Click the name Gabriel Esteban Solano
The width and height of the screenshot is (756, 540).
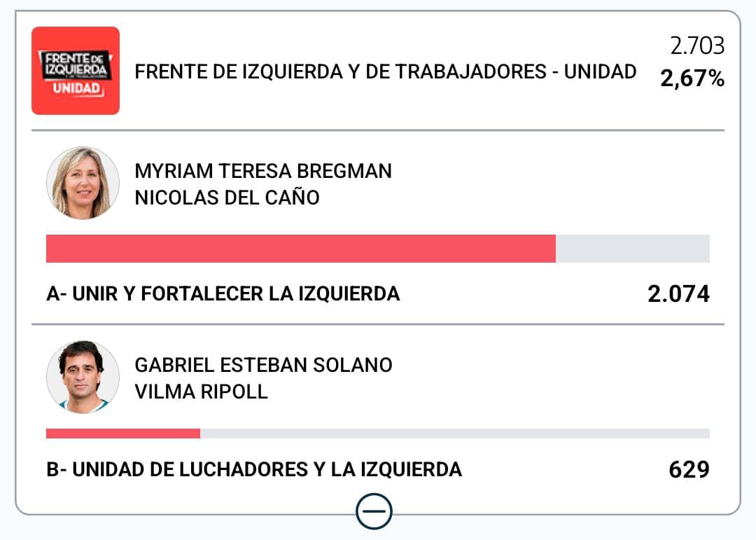[263, 365]
